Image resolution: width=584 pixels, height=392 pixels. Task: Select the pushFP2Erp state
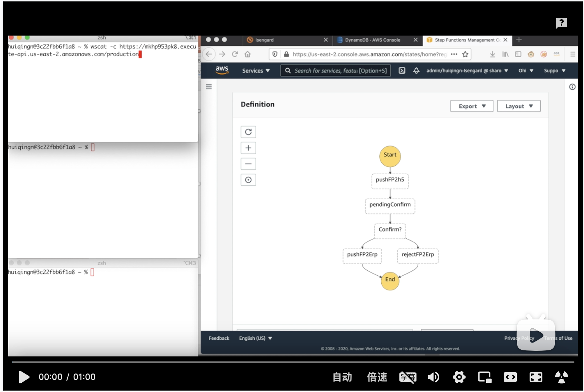point(362,255)
